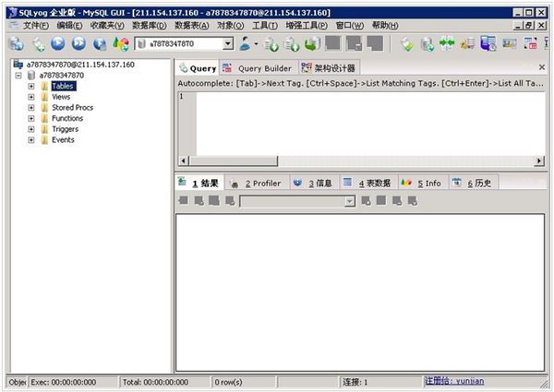Click the export database icon with up arrow
This screenshot has width=554, height=392.
point(292,43)
